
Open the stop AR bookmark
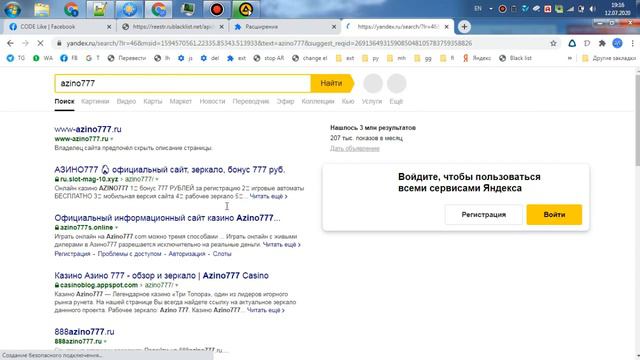tap(269, 58)
